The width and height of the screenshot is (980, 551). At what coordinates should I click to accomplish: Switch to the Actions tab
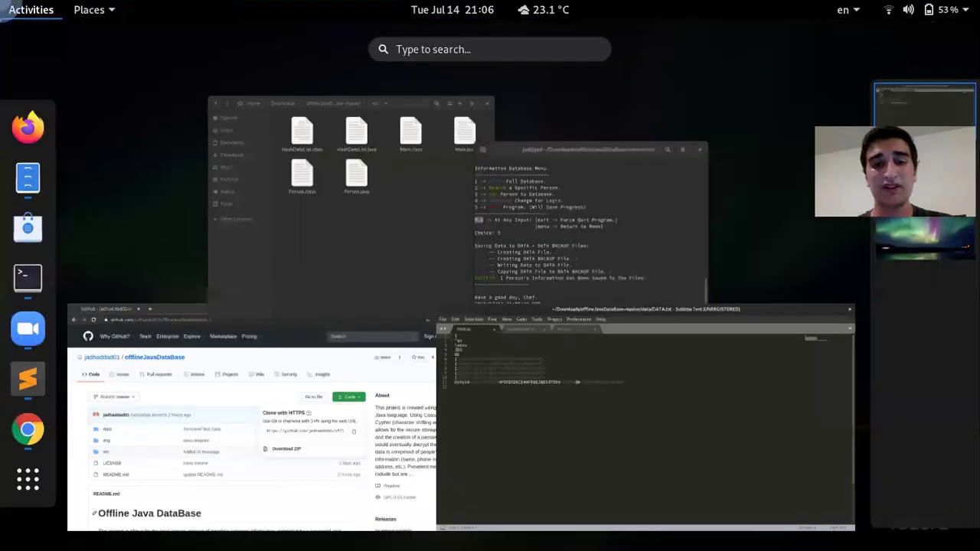(194, 374)
